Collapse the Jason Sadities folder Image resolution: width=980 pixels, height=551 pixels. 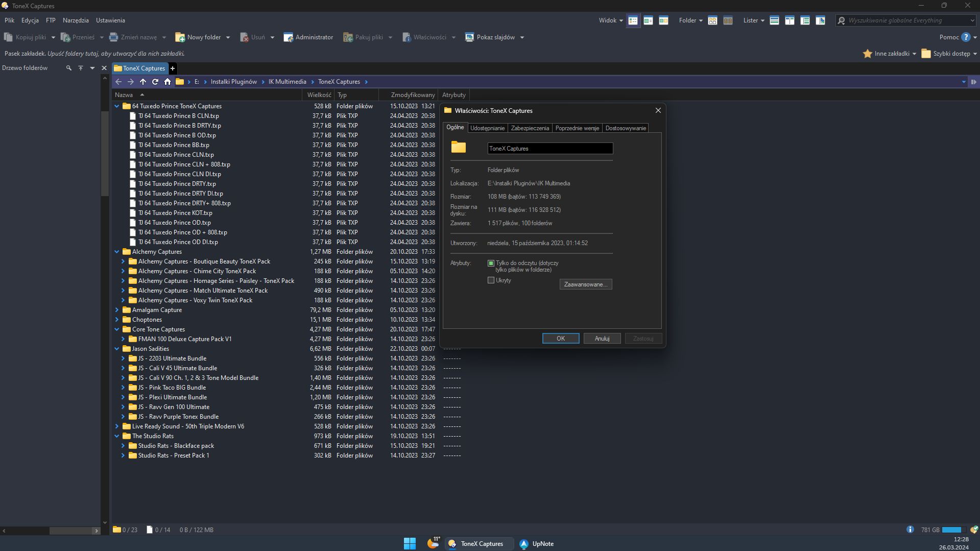click(117, 349)
